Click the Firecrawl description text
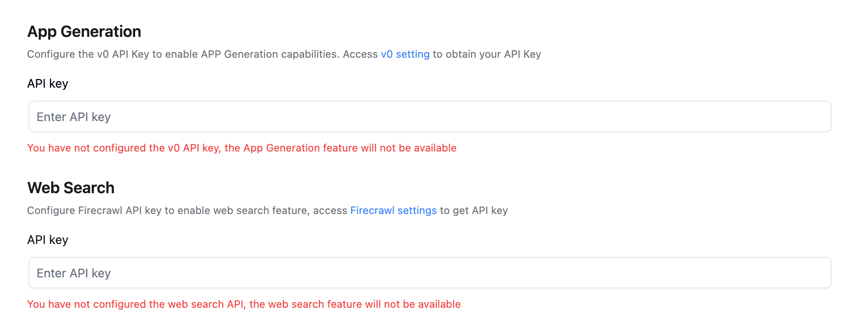 (187, 211)
